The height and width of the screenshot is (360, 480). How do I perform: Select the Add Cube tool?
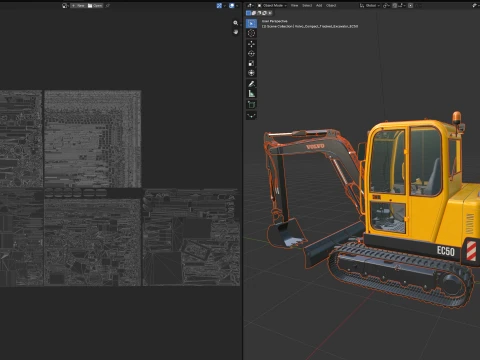[251, 105]
